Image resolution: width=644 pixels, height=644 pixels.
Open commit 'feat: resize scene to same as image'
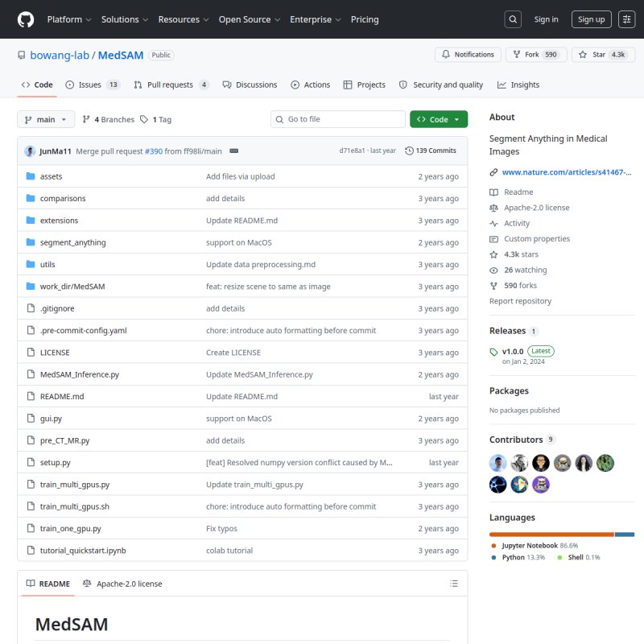click(268, 287)
